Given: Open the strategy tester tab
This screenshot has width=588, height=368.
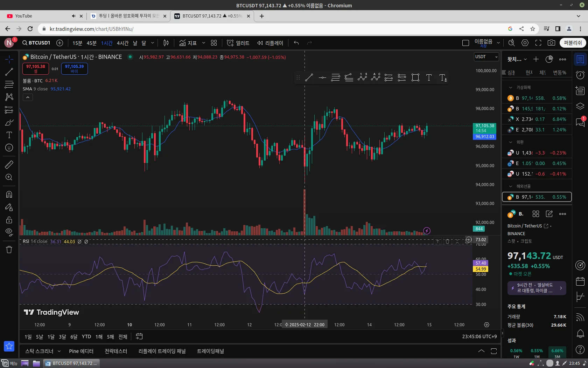Looking at the screenshot, I should [x=116, y=351].
